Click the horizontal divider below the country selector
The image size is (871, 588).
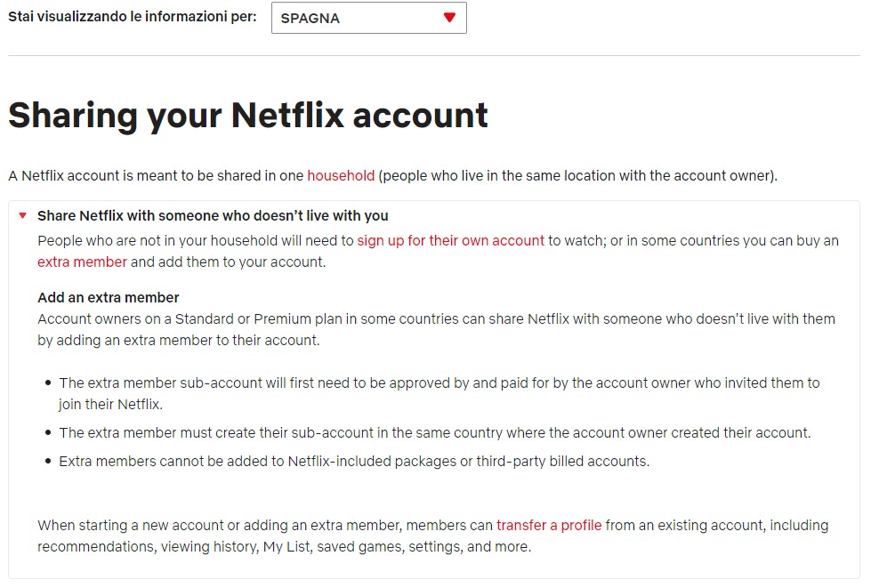click(x=434, y=56)
